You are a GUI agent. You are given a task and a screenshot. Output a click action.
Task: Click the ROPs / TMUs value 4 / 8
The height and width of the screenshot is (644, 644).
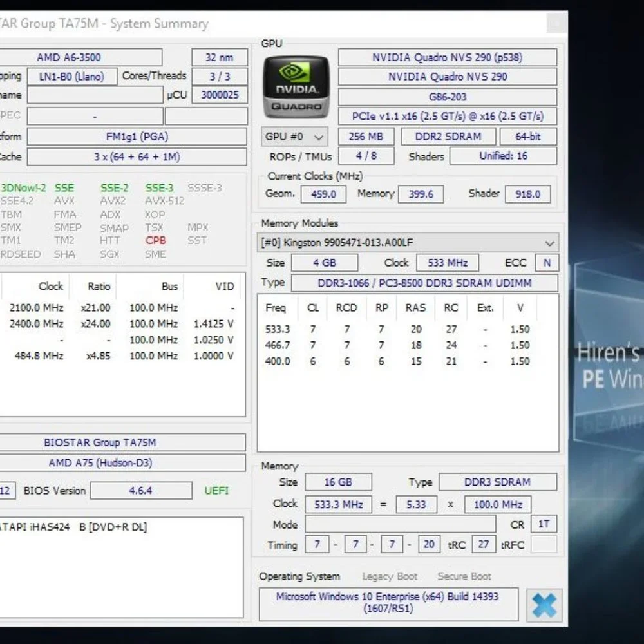(x=366, y=156)
